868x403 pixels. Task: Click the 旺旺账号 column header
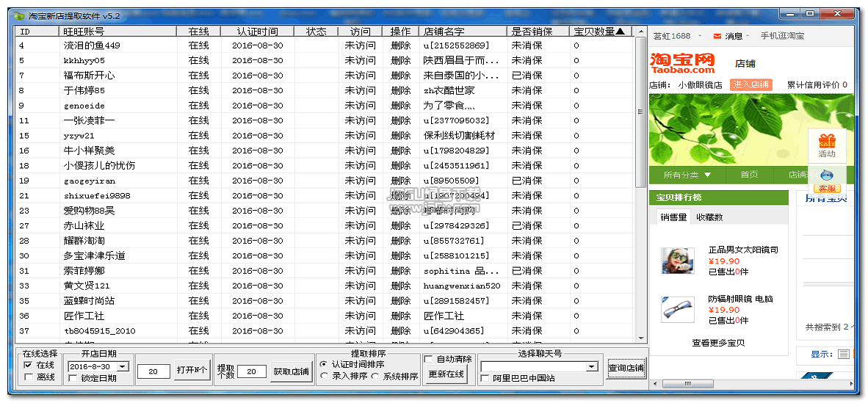117,32
